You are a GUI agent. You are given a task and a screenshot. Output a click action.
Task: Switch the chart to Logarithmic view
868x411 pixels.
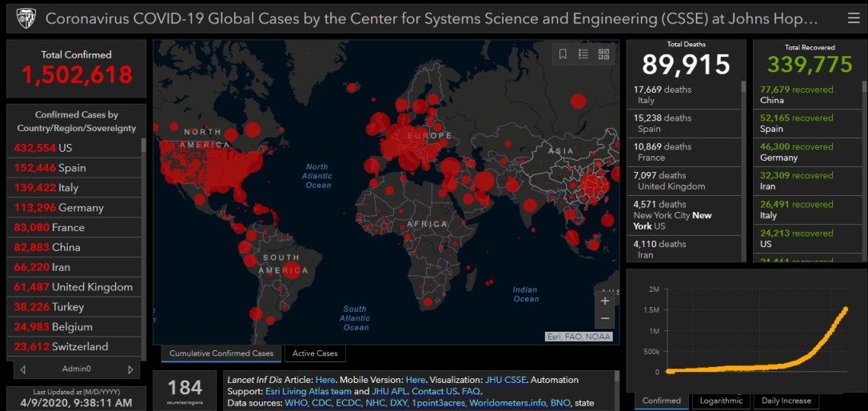[721, 401]
